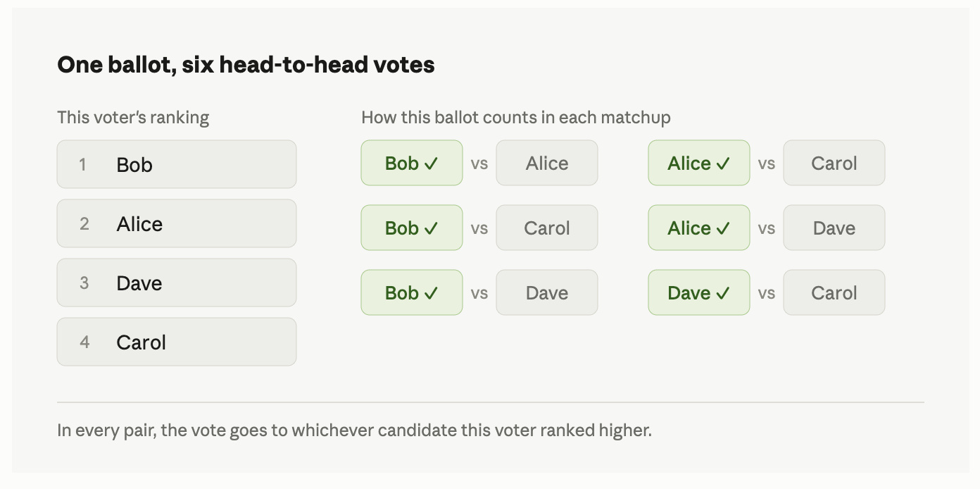Click the footnote about the higher-ranked candidate

point(354,430)
